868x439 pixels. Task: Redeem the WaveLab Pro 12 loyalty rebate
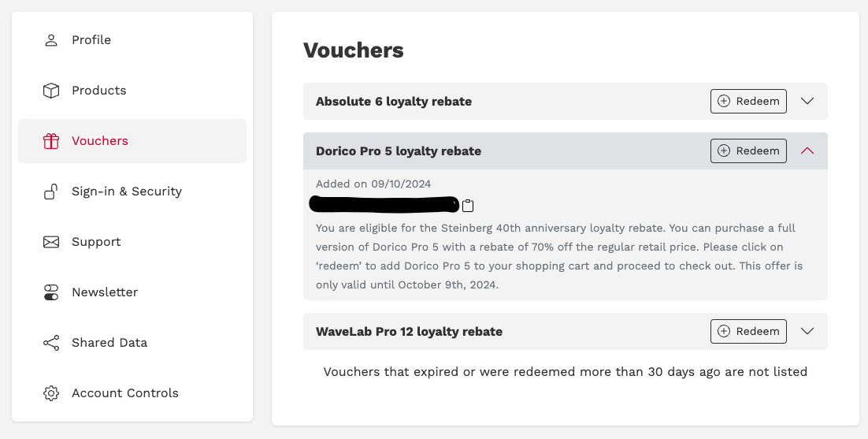coord(748,331)
